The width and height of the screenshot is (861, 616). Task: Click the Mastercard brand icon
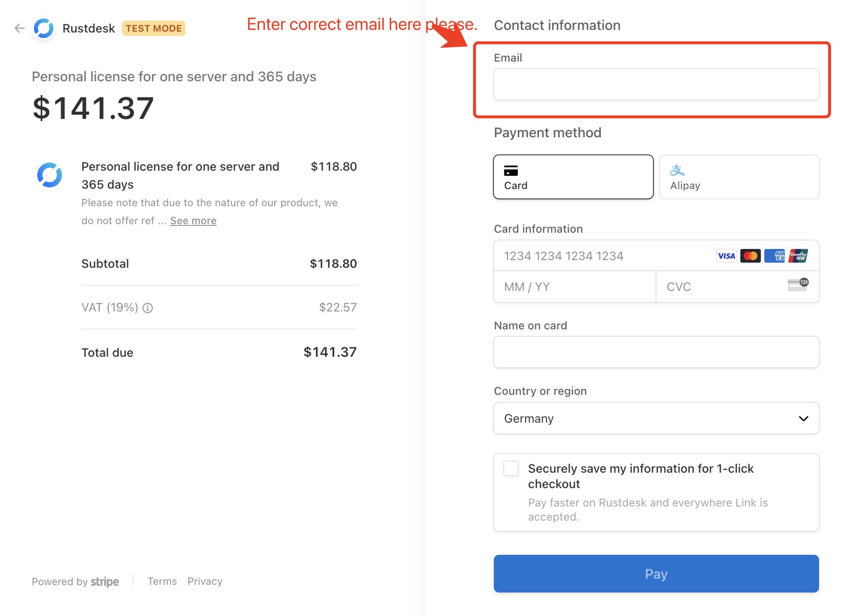pyautogui.click(x=750, y=256)
